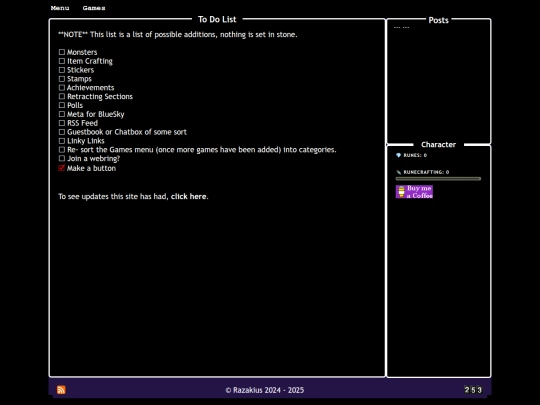Toggle the Meta for BlueSky checkbox

tap(62, 114)
